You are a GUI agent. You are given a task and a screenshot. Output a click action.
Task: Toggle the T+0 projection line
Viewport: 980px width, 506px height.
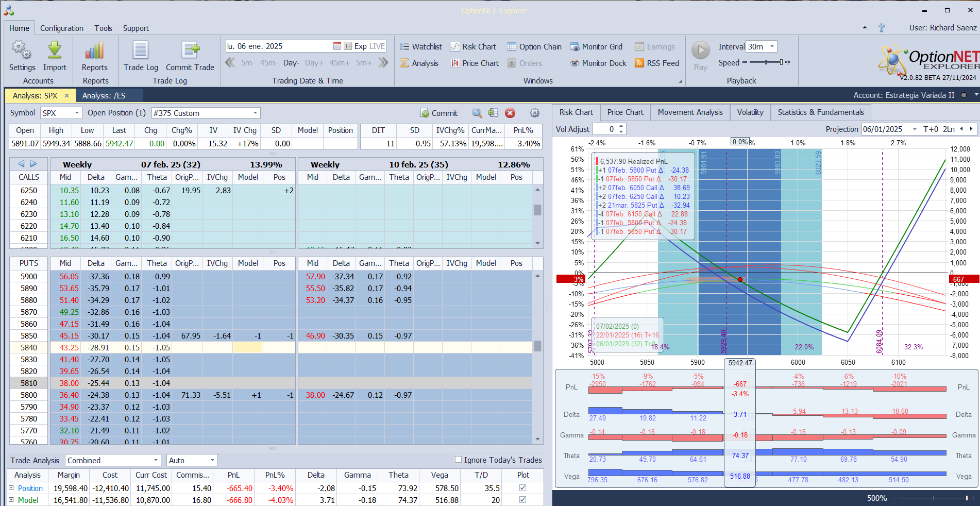pos(931,129)
